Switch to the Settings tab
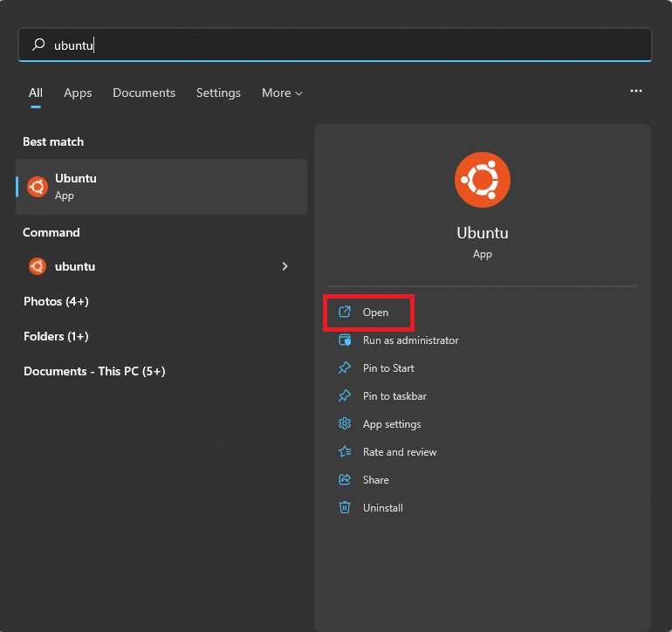 [218, 93]
